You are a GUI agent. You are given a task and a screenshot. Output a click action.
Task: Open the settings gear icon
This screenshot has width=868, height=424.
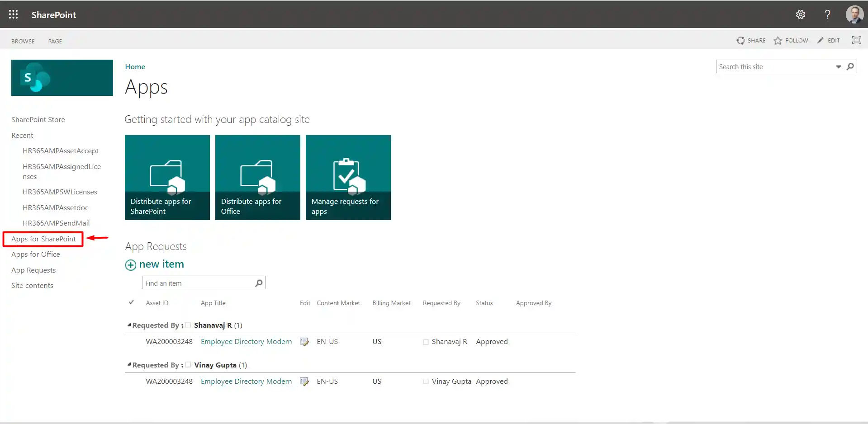click(x=800, y=14)
